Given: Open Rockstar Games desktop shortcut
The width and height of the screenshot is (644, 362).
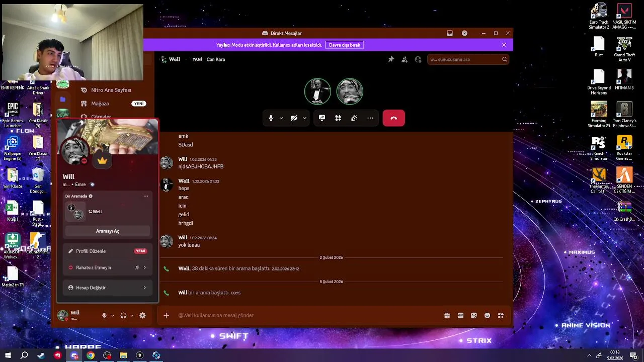Looking at the screenshot, I should pyautogui.click(x=624, y=148).
